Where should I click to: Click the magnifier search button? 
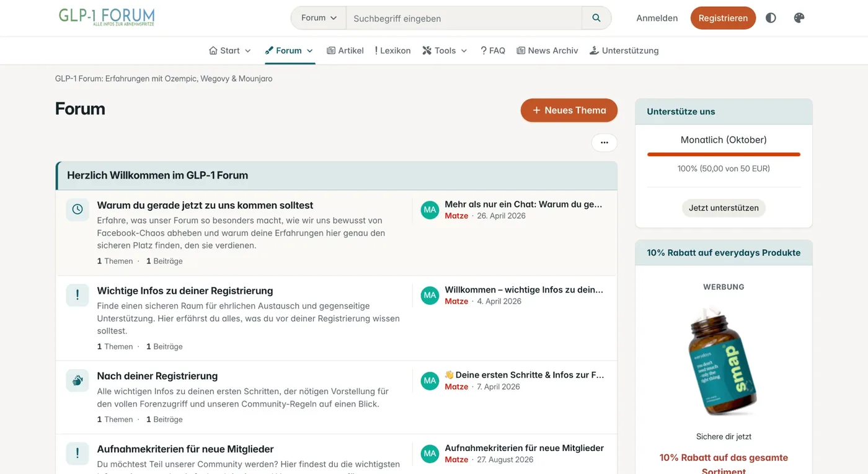coord(596,18)
